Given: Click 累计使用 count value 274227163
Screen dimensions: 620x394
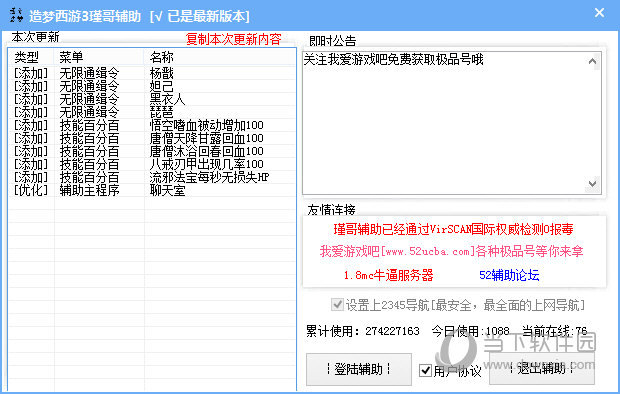Looking at the screenshot, I should pos(392,331).
